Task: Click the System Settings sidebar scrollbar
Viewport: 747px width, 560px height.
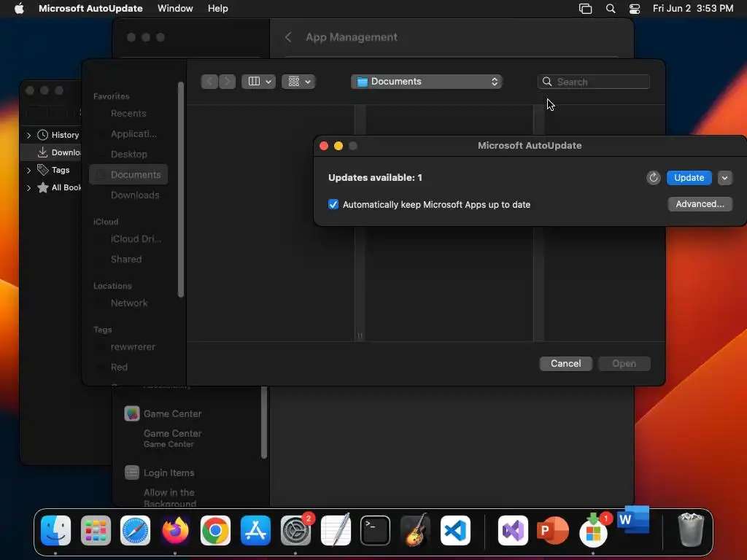Action: [264, 423]
